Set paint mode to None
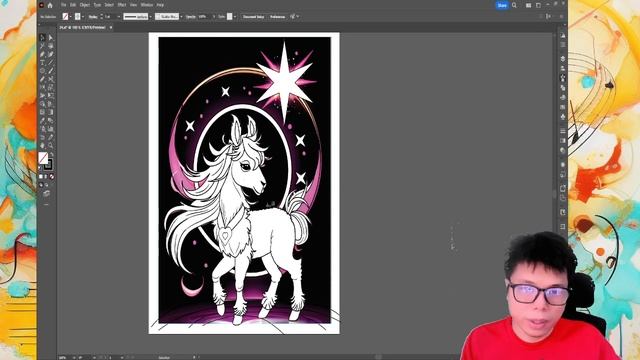 51,176
